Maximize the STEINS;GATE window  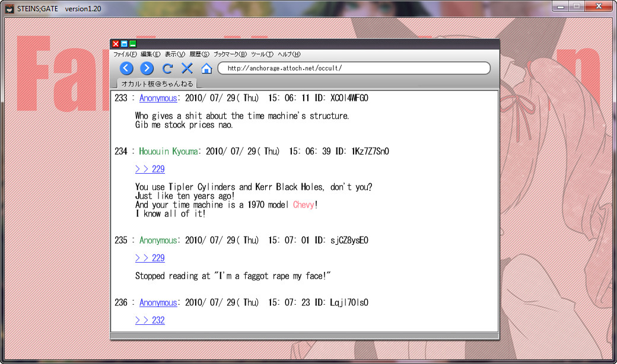(x=577, y=7)
